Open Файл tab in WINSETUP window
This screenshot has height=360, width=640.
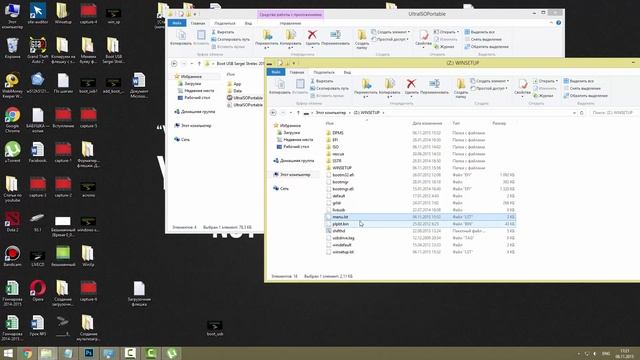point(276,72)
